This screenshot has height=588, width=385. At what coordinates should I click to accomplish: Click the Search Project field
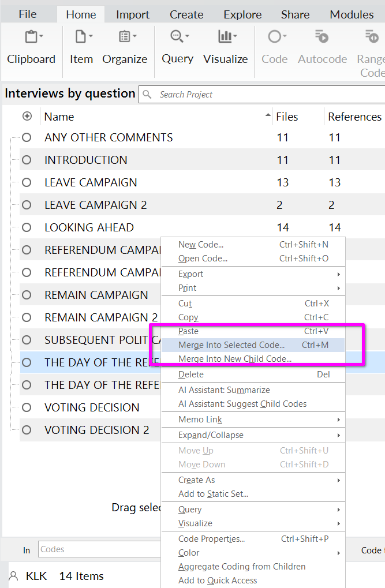[x=266, y=95]
